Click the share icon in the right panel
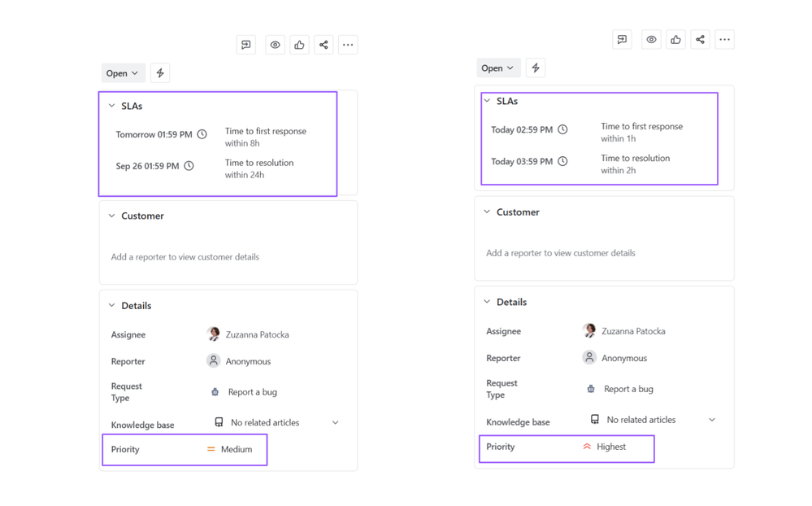Screen dimensions: 812x506 coord(700,39)
